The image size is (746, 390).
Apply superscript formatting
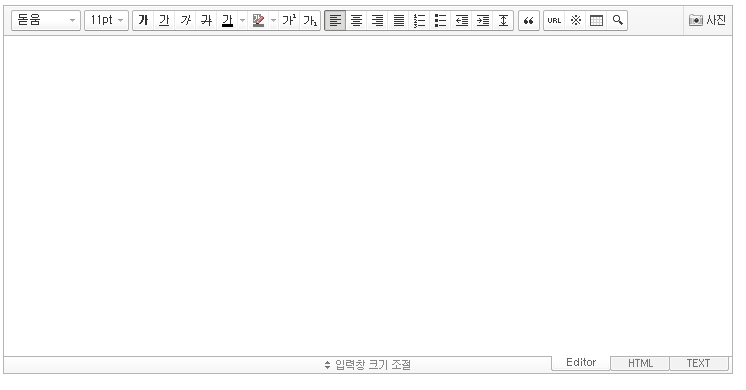coord(289,20)
